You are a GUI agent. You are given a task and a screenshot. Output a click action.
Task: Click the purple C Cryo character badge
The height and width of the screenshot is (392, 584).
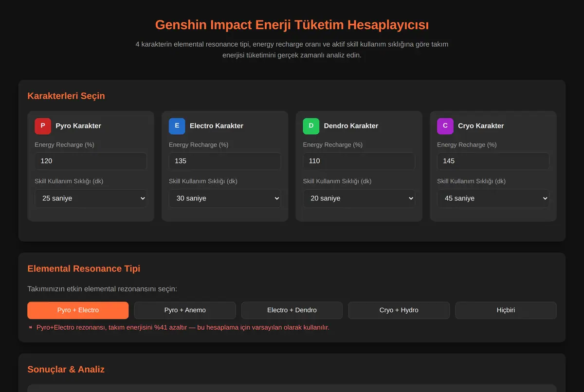(445, 126)
